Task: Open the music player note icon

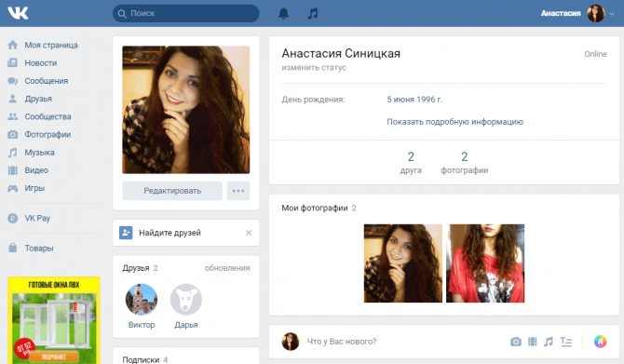Action: [x=313, y=14]
